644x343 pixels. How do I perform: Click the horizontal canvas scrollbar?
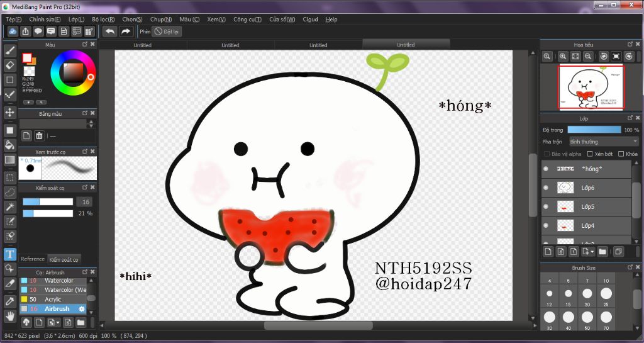[x=318, y=326]
